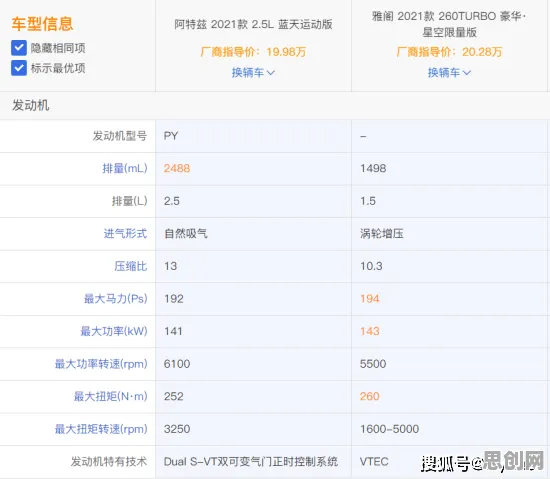Click the 最大扭矩转速(rpm) label link
Screen dimensions: 550x479
(101, 429)
